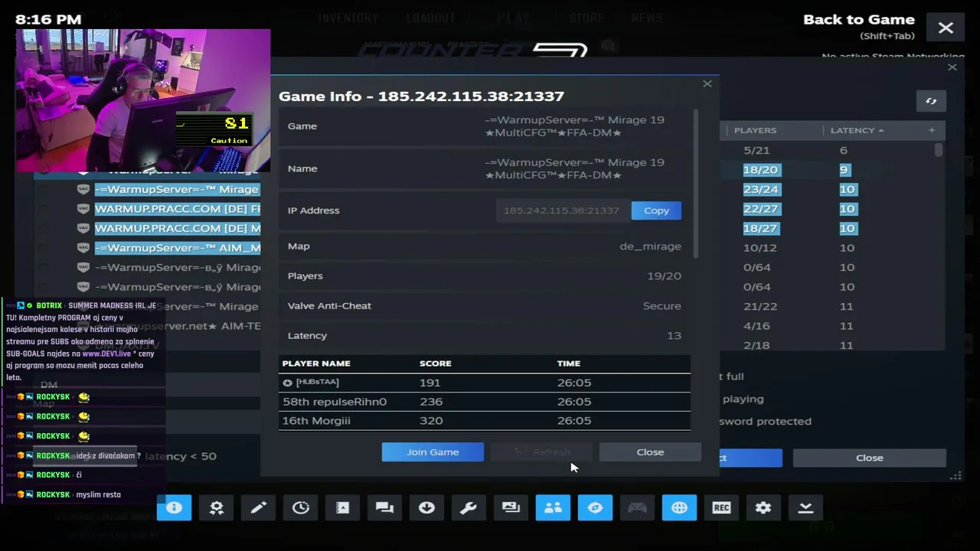Open LOADOUT tab in game menu
The height and width of the screenshot is (551, 980).
[x=431, y=18]
